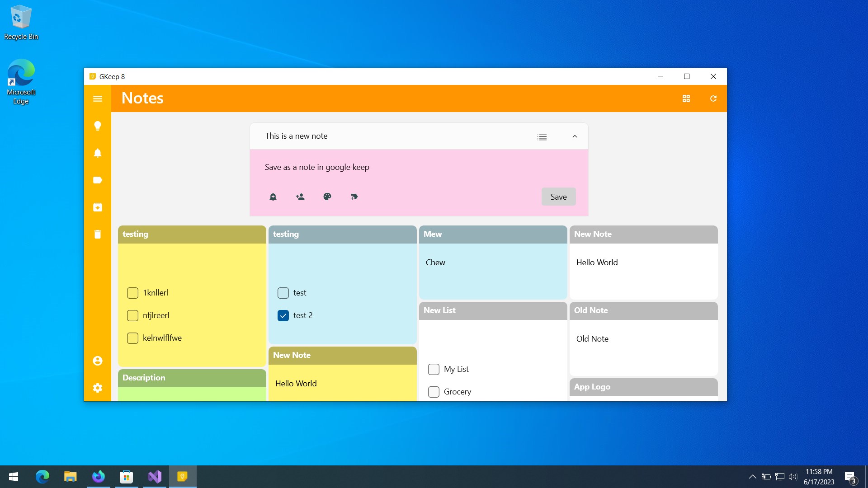Add a collaborator to the new note
Screen dimensions: 868x488
(300, 197)
